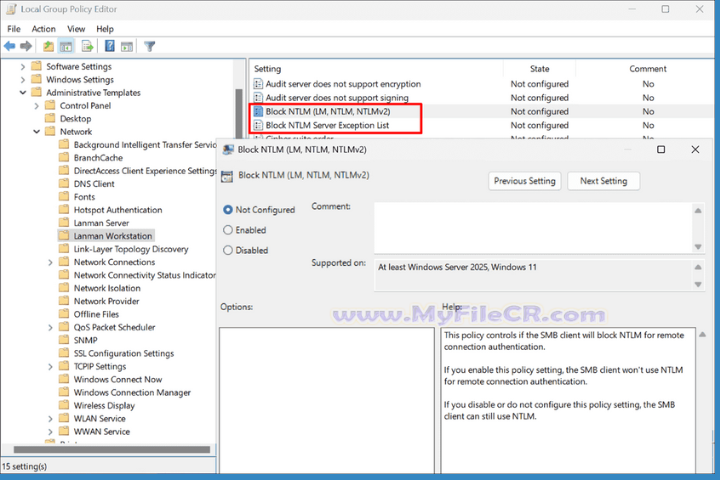Click the Offline Files folder icon

click(64, 314)
